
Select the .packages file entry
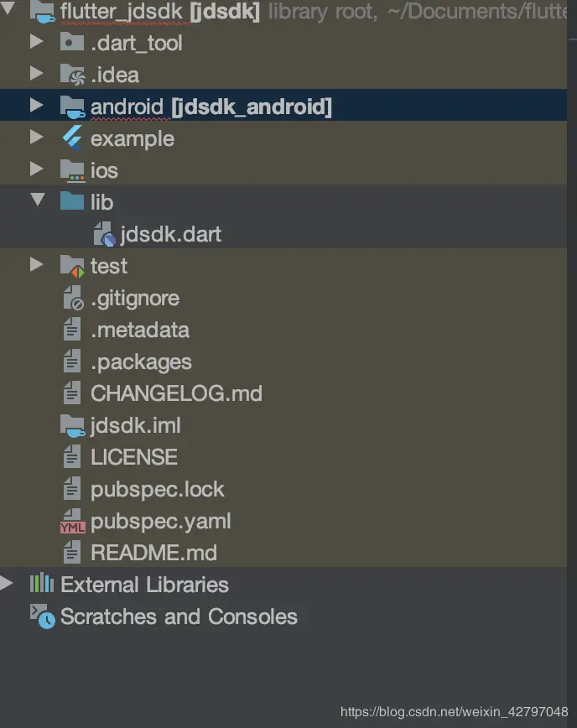[141, 362]
